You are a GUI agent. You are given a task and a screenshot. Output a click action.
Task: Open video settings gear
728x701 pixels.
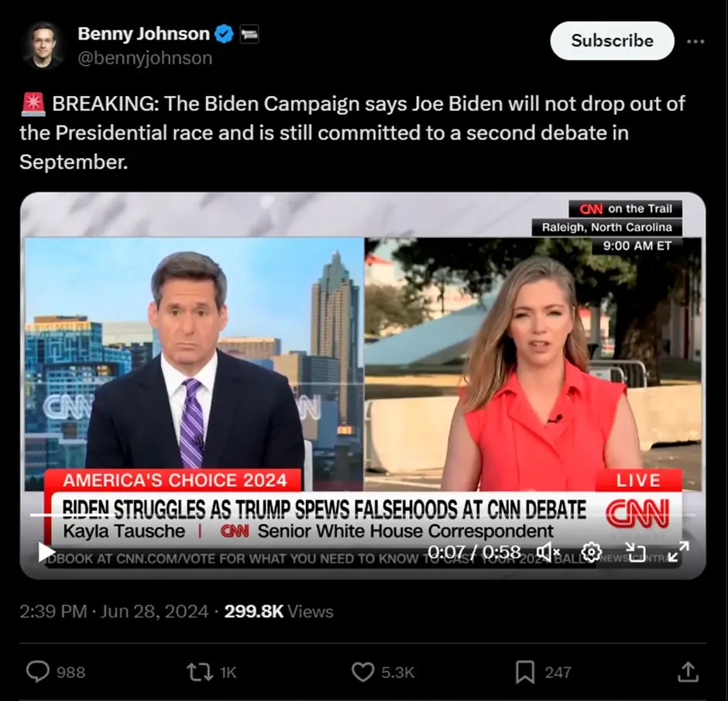pos(592,552)
